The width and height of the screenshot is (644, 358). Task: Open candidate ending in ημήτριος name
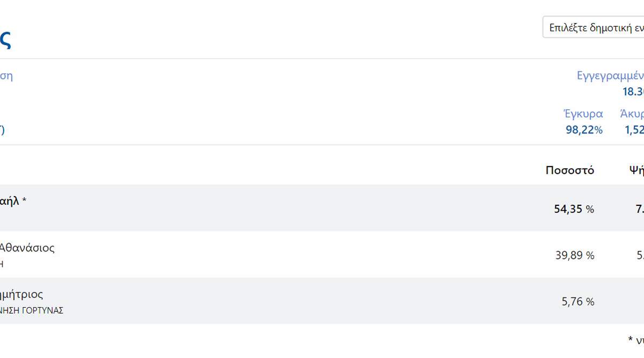click(21, 294)
